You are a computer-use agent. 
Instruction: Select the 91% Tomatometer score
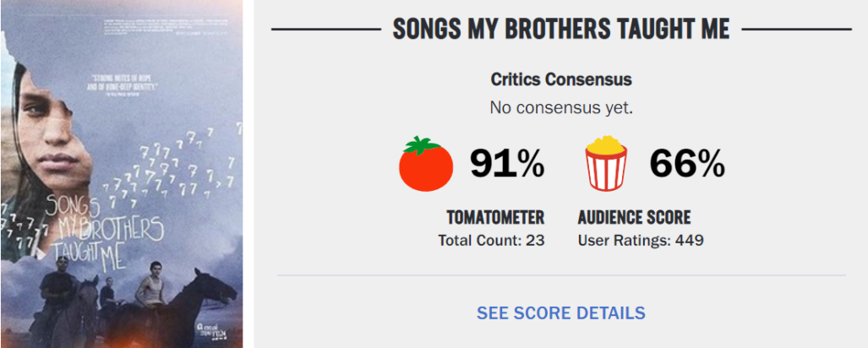coord(507,165)
